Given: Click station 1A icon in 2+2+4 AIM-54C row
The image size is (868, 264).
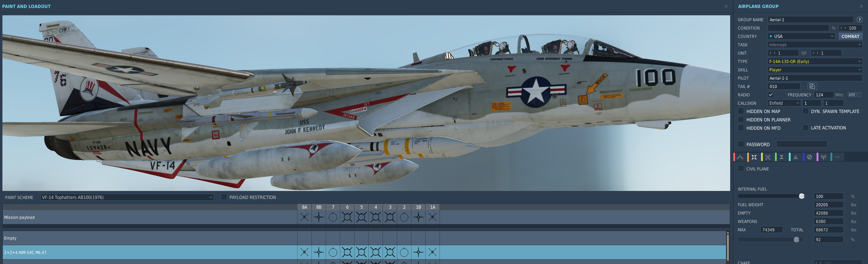Looking at the screenshot, I should (433, 252).
